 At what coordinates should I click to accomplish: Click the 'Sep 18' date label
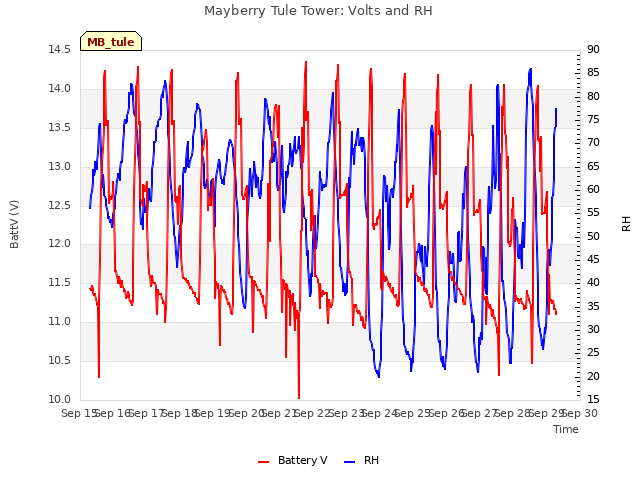click(179, 413)
